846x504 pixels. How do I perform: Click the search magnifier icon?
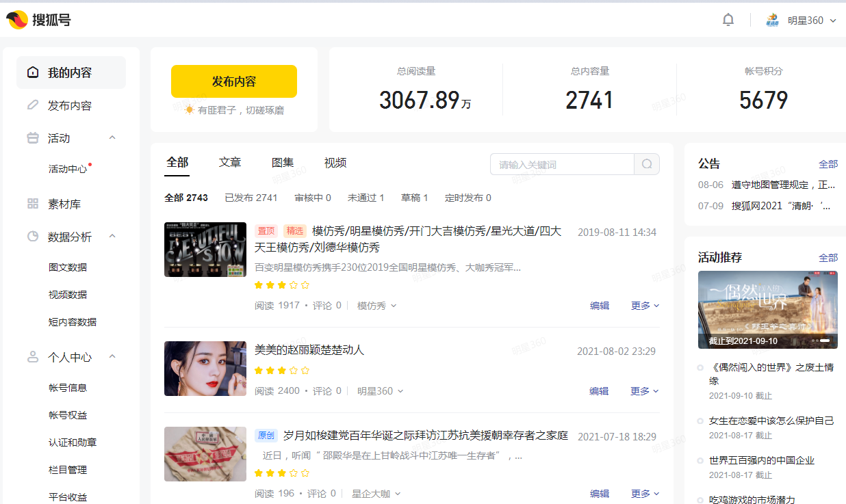point(647,164)
